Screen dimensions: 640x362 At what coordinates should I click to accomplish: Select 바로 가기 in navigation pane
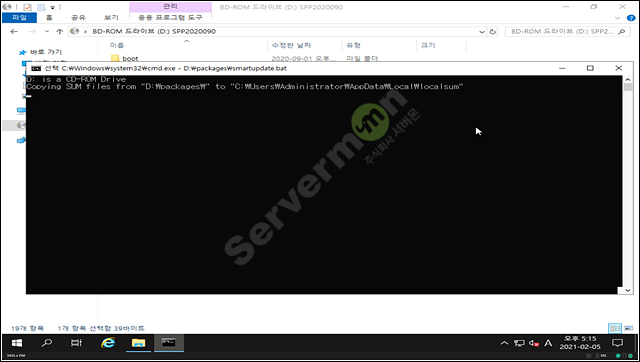(46, 52)
